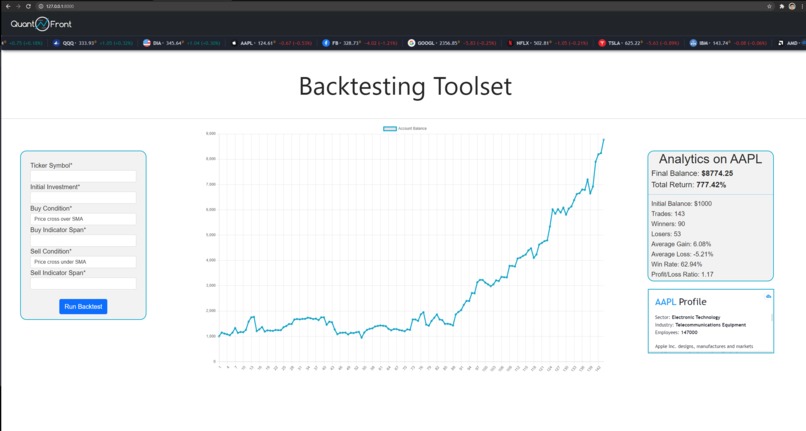
Task: Click the AAPL Apple ticker icon
Action: click(x=234, y=43)
